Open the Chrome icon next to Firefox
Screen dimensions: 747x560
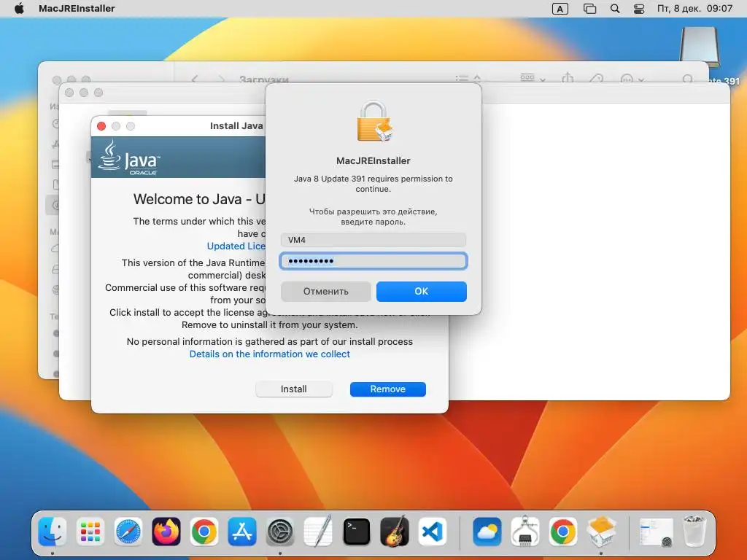click(x=204, y=532)
